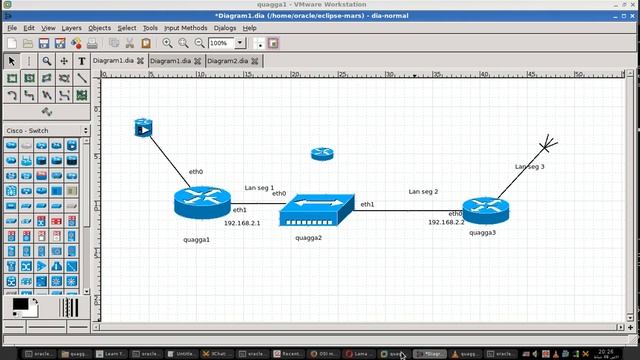Open the Layers menu
640x360 pixels.
click(x=71, y=28)
